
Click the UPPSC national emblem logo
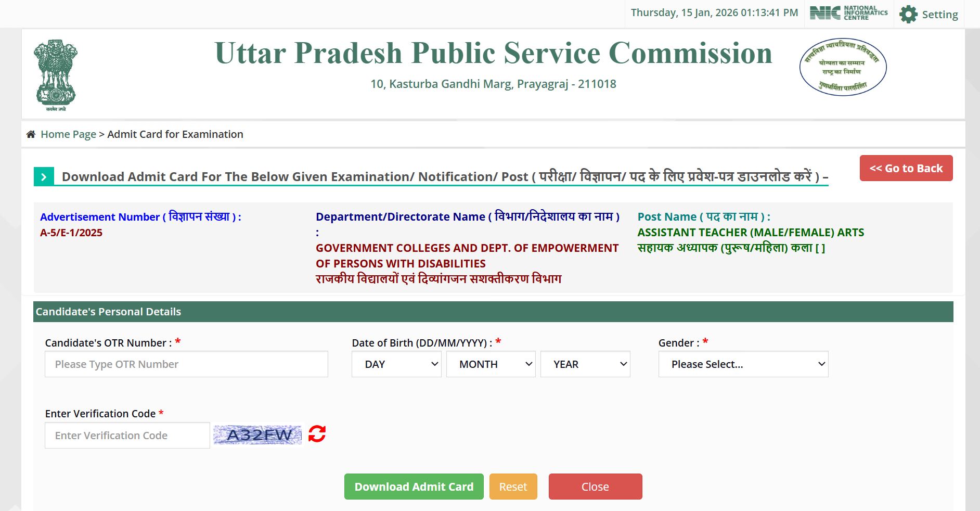tap(55, 74)
